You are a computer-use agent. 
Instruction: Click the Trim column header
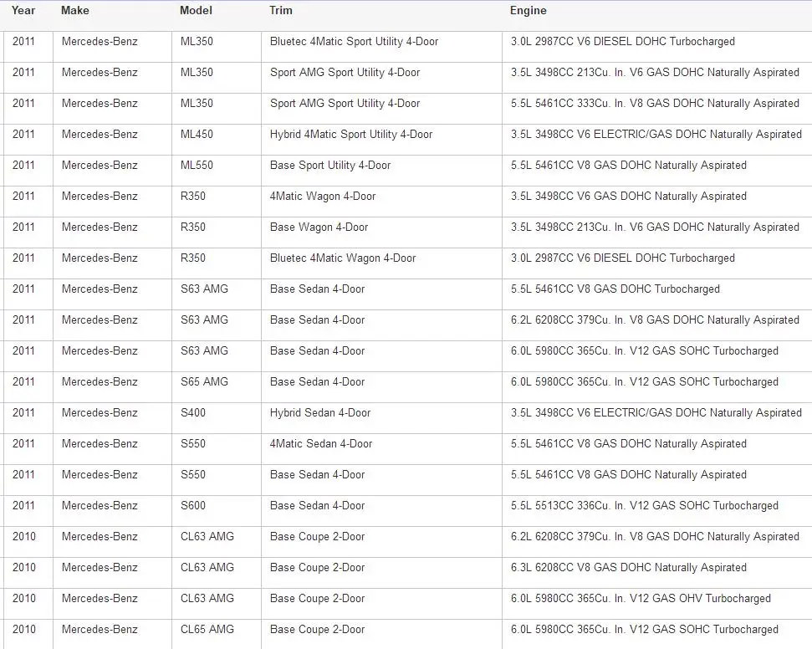point(281,10)
